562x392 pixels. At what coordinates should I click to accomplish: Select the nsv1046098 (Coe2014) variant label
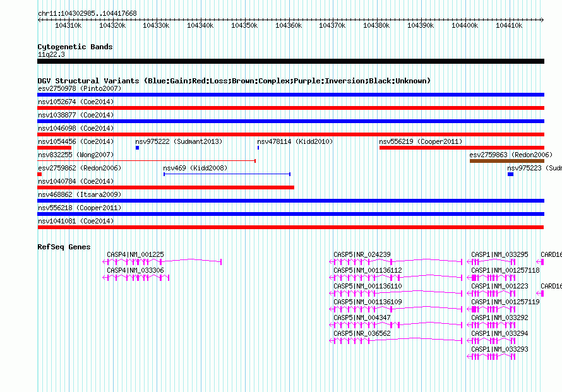click(x=76, y=128)
